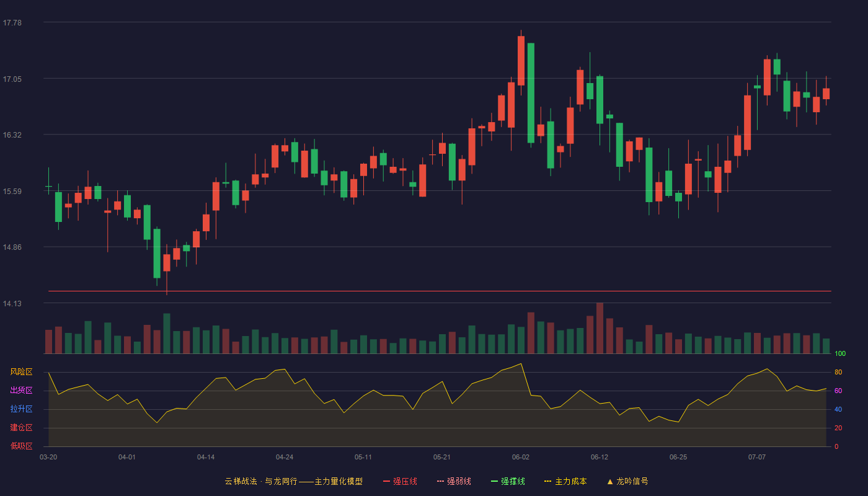The width and height of the screenshot is (868, 496).
Task: Click the white horizontal support line above 14.13
Action: click(440, 291)
